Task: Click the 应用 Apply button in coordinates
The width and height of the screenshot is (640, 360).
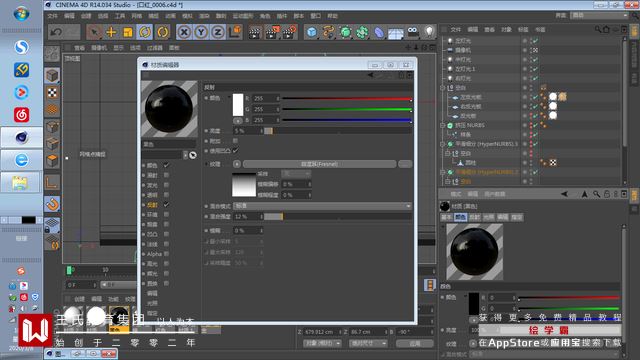Action: tap(415, 344)
